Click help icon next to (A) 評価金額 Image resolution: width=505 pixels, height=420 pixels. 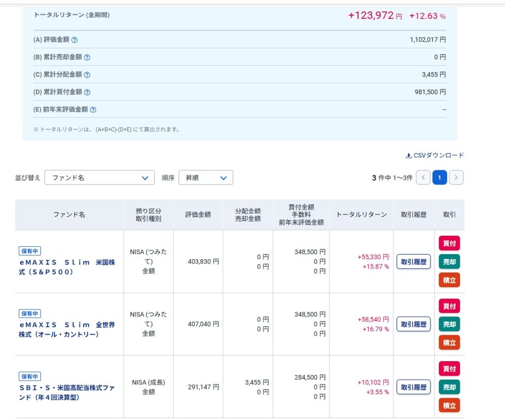[74, 40]
